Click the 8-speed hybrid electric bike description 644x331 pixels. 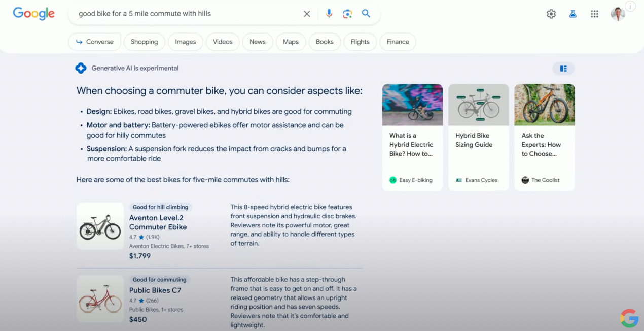pyautogui.click(x=294, y=225)
